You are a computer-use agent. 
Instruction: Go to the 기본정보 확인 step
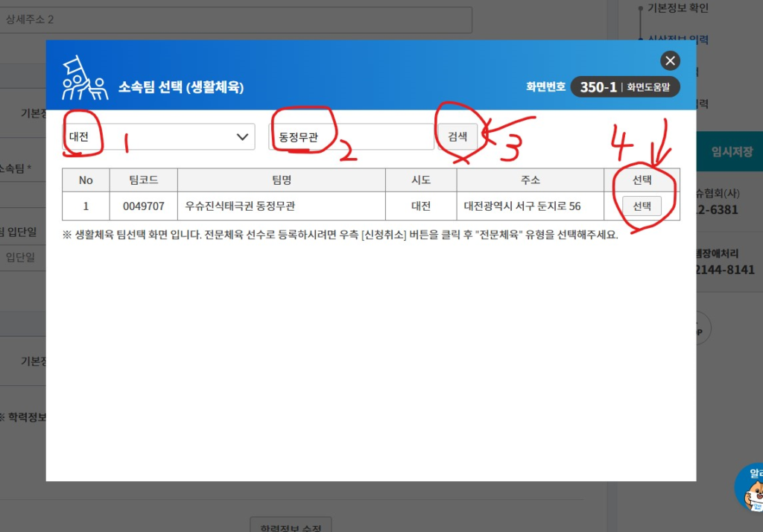pos(677,8)
